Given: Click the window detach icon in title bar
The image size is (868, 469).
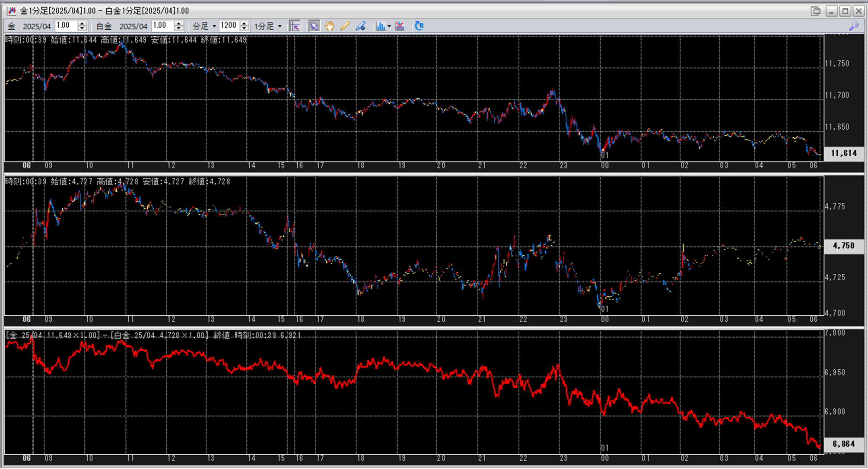Looking at the screenshot, I should (x=815, y=11).
